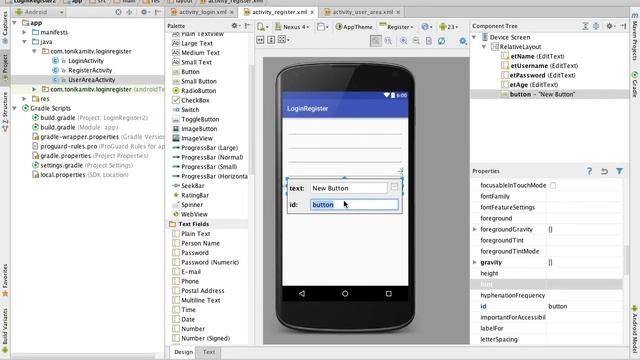Open the configuration to render dropdown
640x360 pixels.
coord(262,27)
